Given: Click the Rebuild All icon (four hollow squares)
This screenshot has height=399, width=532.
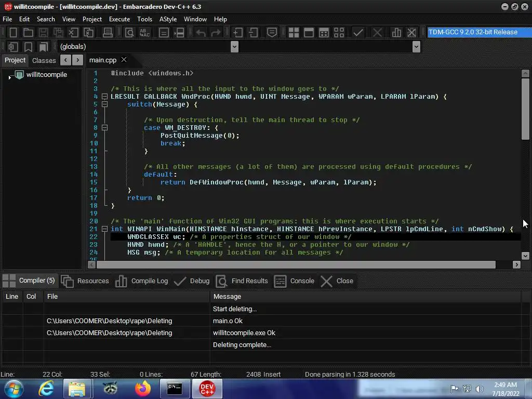Looking at the screenshot, I should tap(339, 33).
